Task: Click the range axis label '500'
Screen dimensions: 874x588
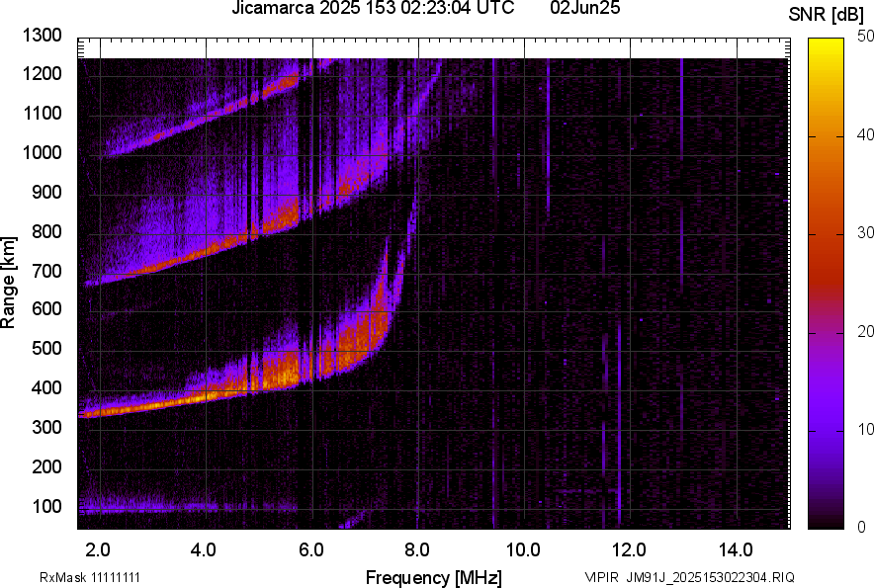Action: coord(46,348)
